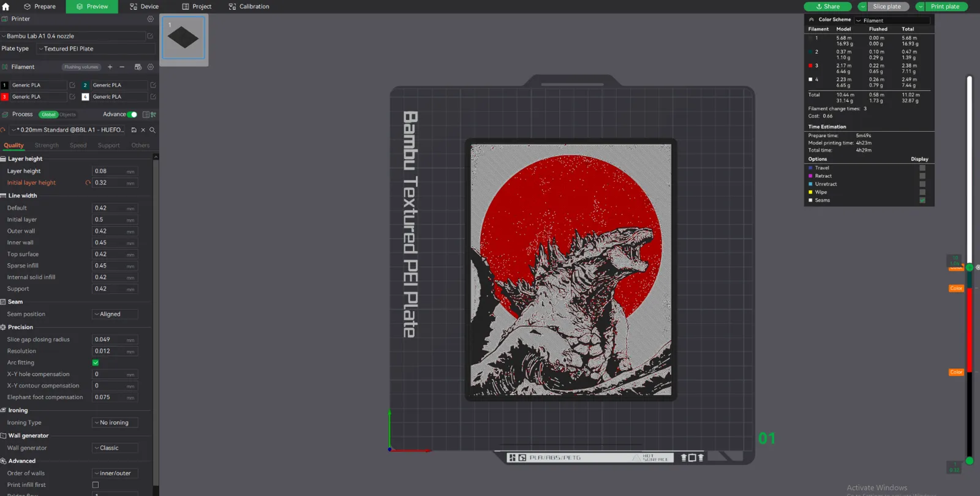Open the Plate type dropdown

[x=96, y=49]
